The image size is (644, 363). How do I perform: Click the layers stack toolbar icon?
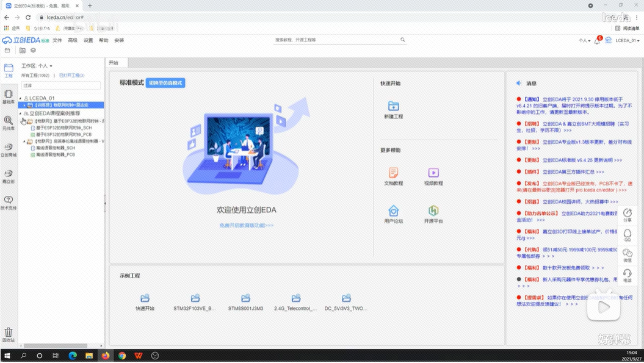(x=33, y=51)
